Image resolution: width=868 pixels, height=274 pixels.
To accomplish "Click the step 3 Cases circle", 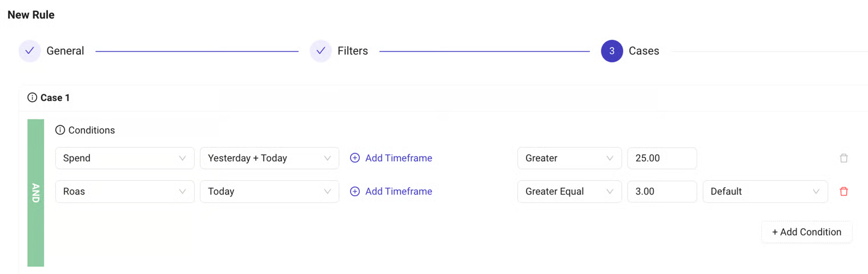I will (612, 51).
